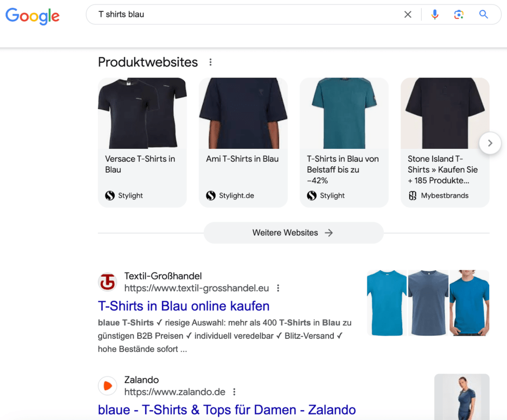Screen dimensions: 507x420
Task: Open more options for Textil-Großhandel result
Action: 278,288
